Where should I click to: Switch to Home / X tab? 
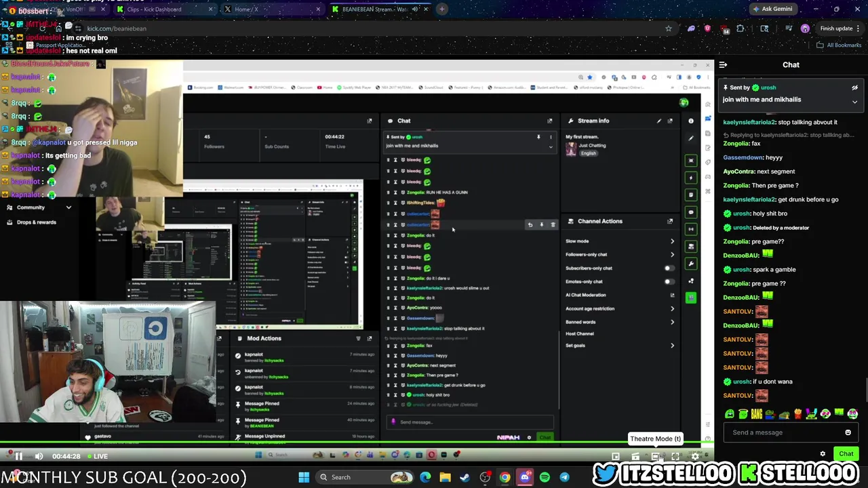271,9
